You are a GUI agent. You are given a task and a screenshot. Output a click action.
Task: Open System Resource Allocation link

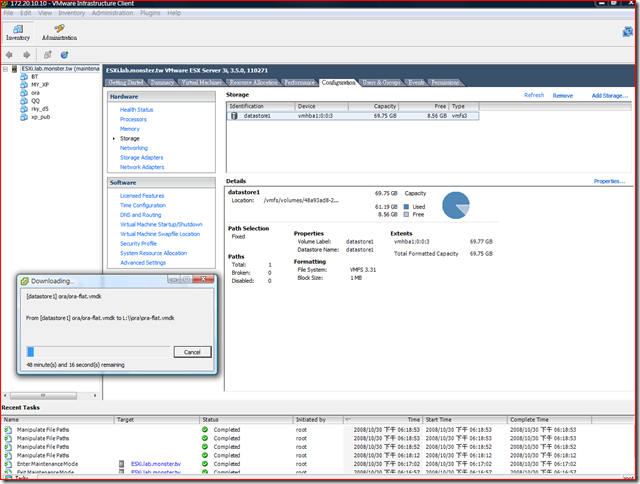(153, 253)
